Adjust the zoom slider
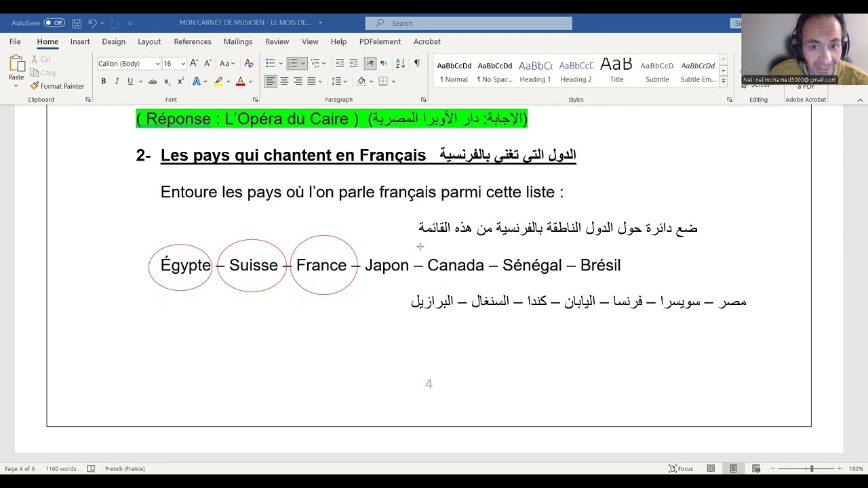 pos(811,468)
